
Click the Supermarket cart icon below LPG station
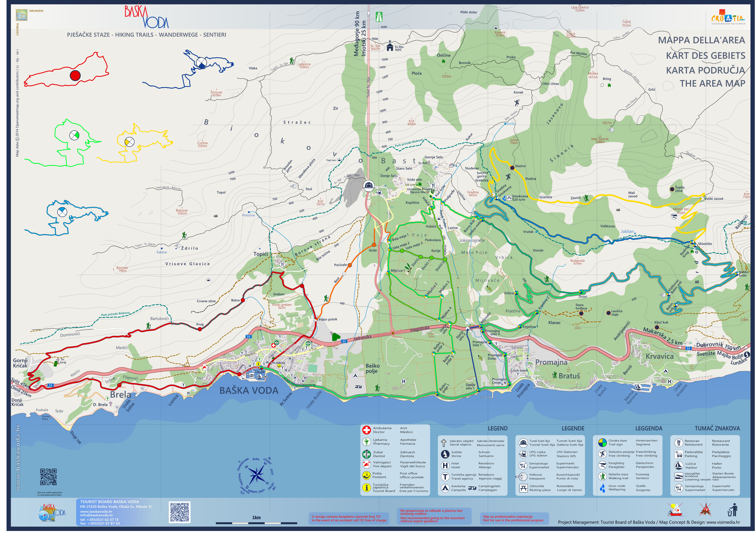(523, 465)
